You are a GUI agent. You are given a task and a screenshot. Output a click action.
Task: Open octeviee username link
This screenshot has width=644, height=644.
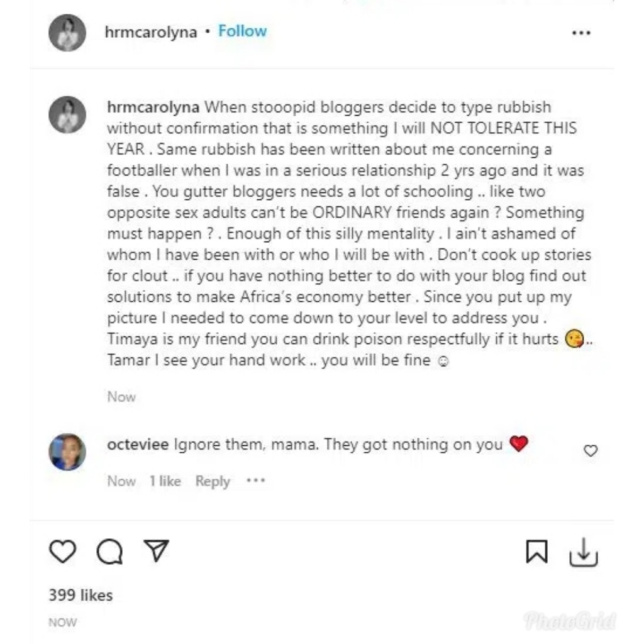(x=138, y=445)
